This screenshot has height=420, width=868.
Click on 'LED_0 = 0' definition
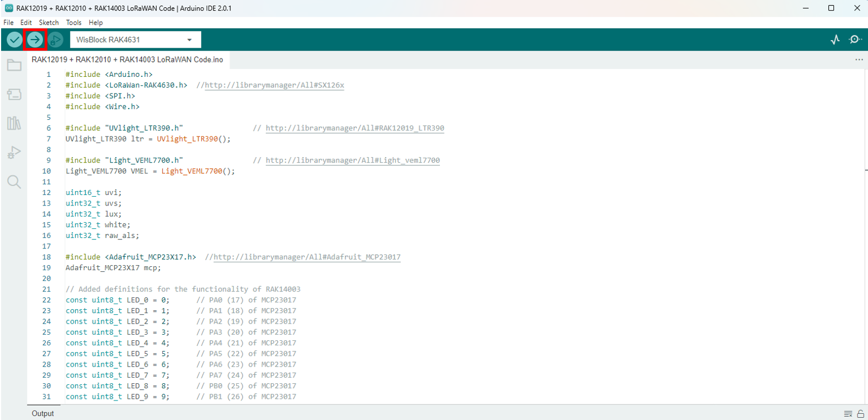click(x=118, y=300)
